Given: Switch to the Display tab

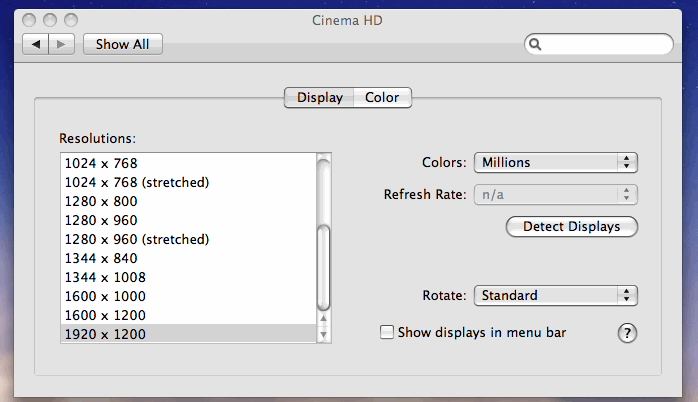Looking at the screenshot, I should (319, 97).
